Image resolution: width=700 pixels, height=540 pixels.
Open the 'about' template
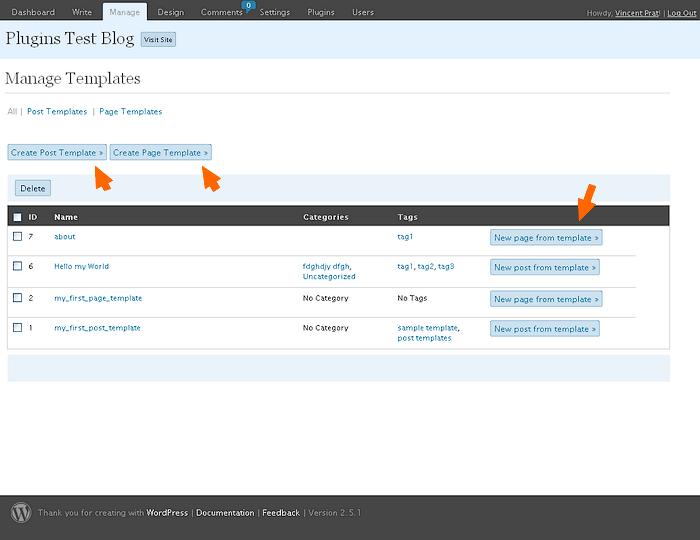[x=65, y=237]
